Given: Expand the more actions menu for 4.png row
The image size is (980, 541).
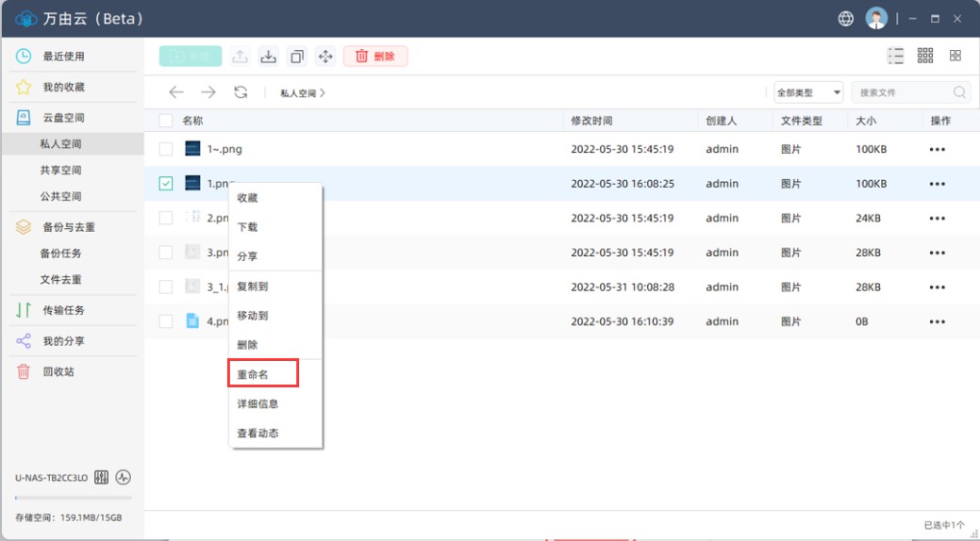Looking at the screenshot, I should (937, 321).
